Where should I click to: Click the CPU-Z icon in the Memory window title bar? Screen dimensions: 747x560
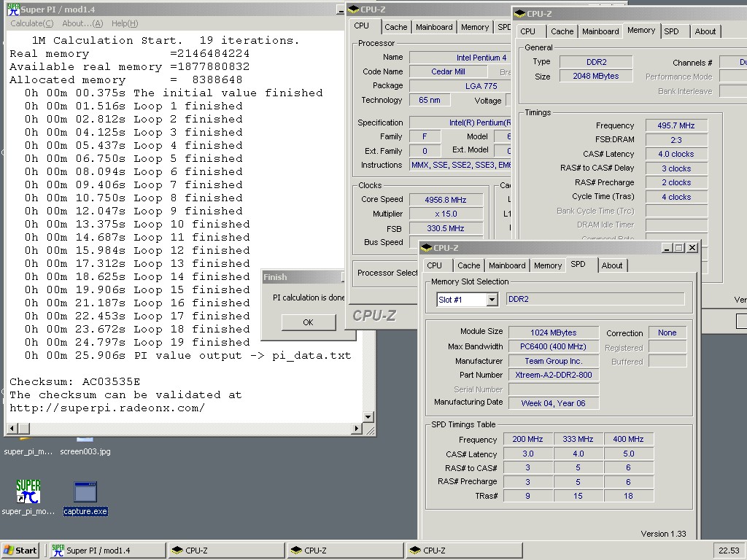coord(519,14)
